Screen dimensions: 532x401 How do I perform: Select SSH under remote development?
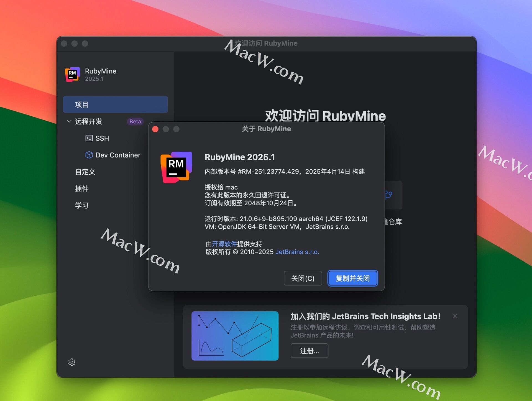[x=102, y=138]
